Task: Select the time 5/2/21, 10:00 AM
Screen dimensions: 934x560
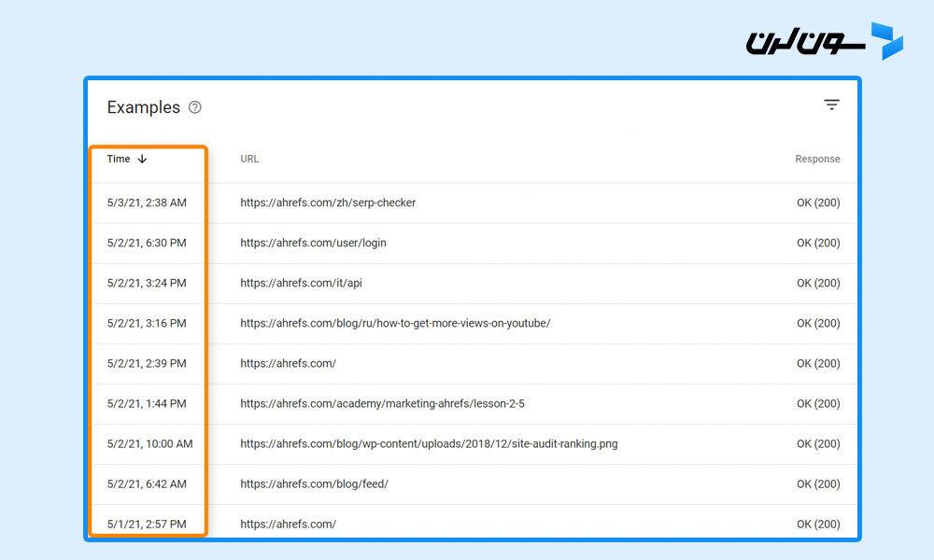Action: (150, 443)
